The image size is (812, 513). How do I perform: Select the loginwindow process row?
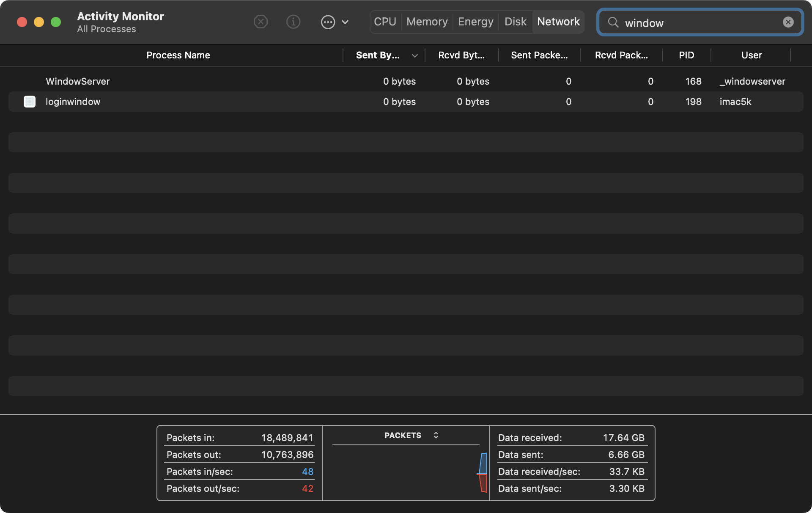coord(406,102)
